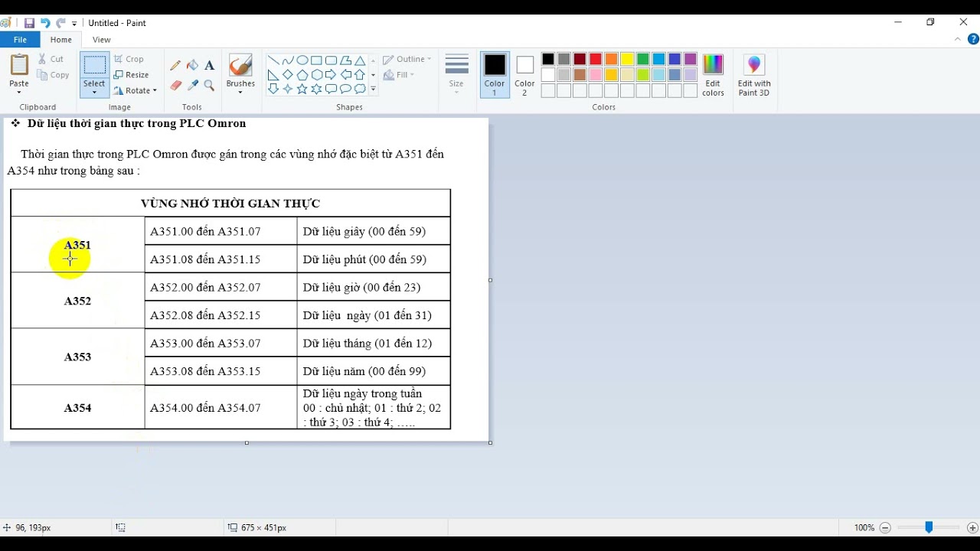
Task: Pick the red color swatch
Action: (x=596, y=59)
